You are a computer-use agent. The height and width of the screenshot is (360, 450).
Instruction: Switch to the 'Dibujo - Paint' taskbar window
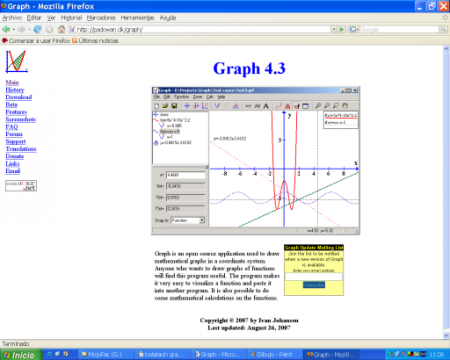tap(275, 355)
